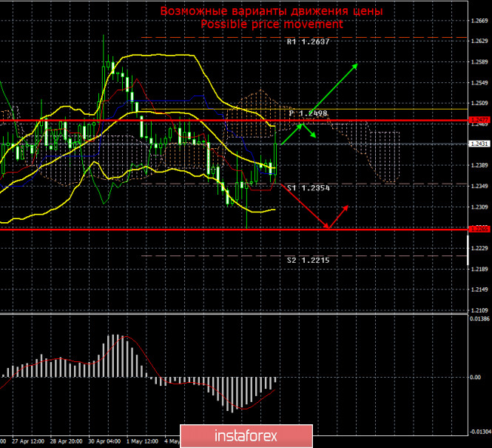Click the Russian chart title text
492x448 pixels.
272,11
